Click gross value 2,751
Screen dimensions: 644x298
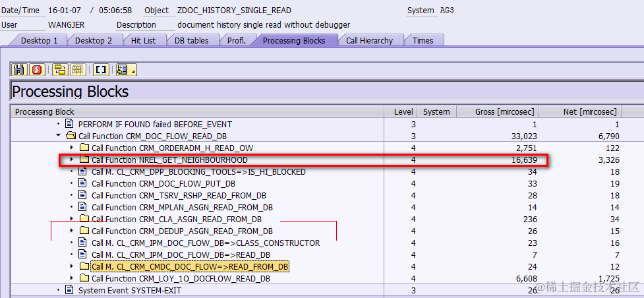[x=526, y=148]
